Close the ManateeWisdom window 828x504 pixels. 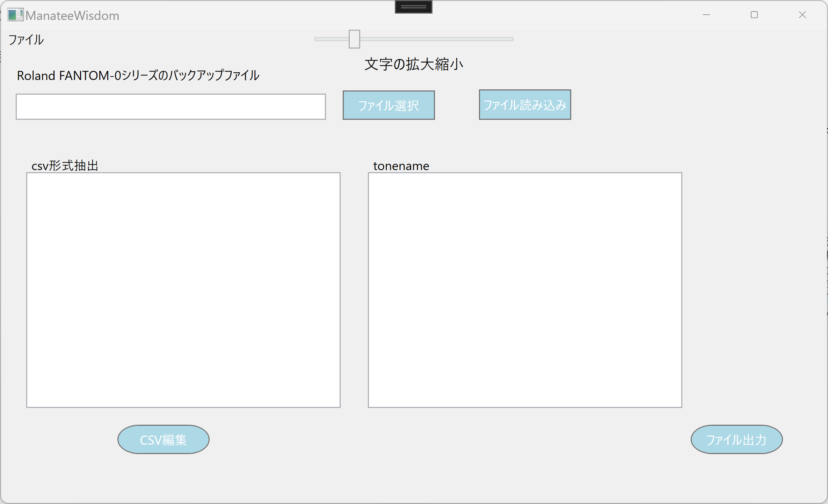(802, 15)
